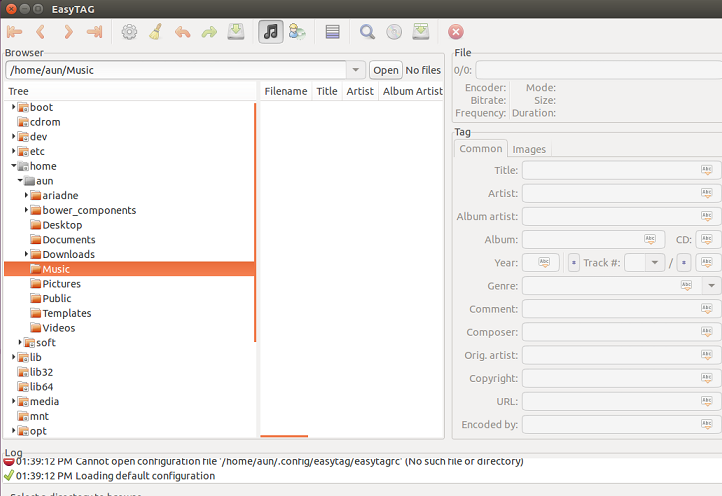Select the Music folder in tree
Screen dimensions: 722x496
point(129,269)
